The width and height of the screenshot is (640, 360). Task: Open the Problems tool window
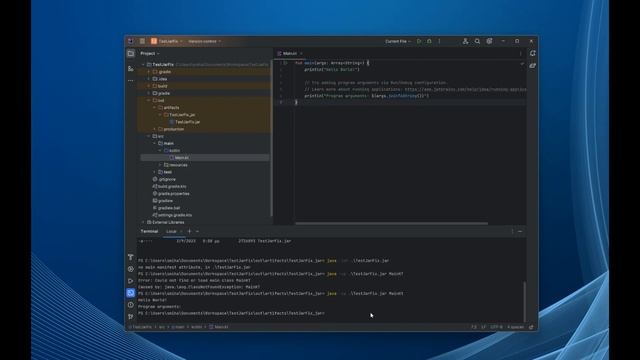pyautogui.click(x=131, y=304)
